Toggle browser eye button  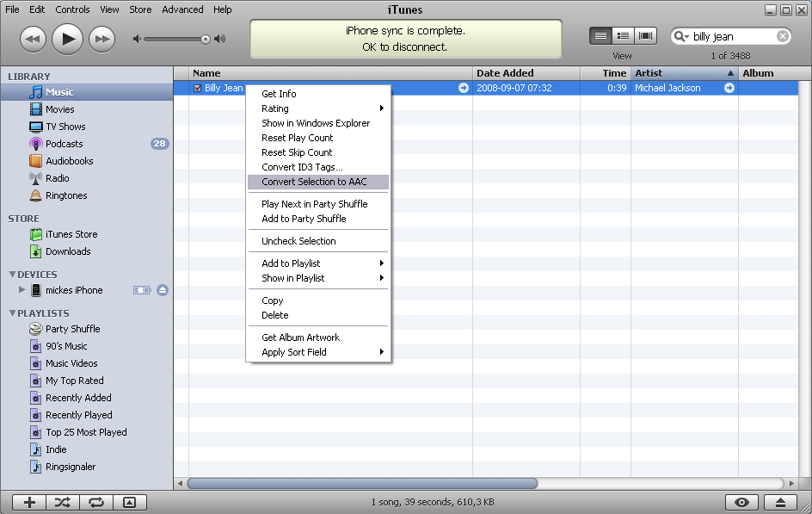[741, 502]
